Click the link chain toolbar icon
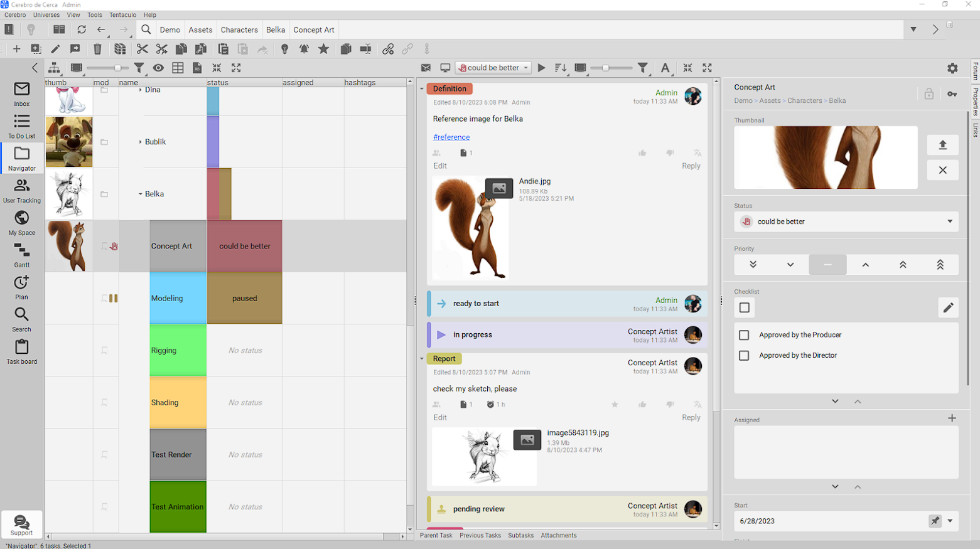Screen dimensions: 980x549 click(388, 49)
